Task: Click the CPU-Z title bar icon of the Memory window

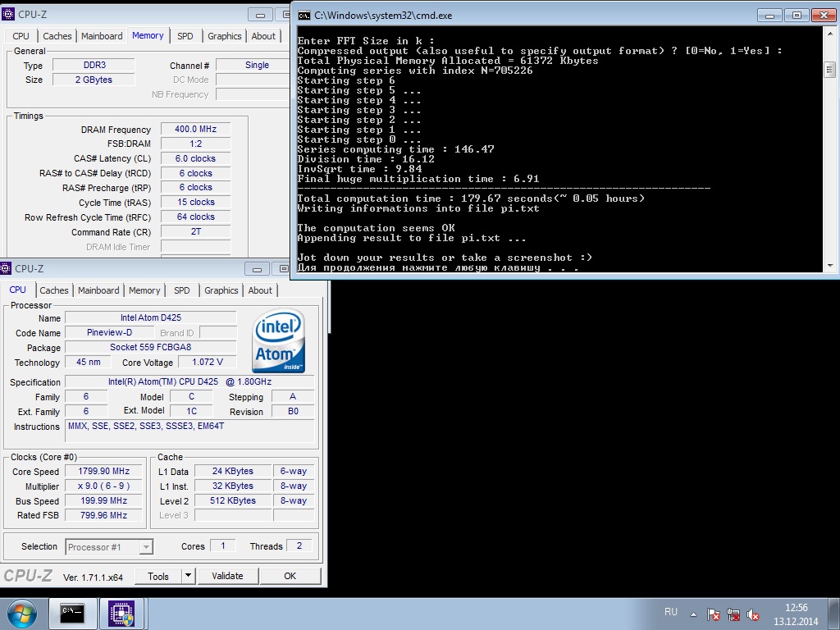Action: (8, 15)
